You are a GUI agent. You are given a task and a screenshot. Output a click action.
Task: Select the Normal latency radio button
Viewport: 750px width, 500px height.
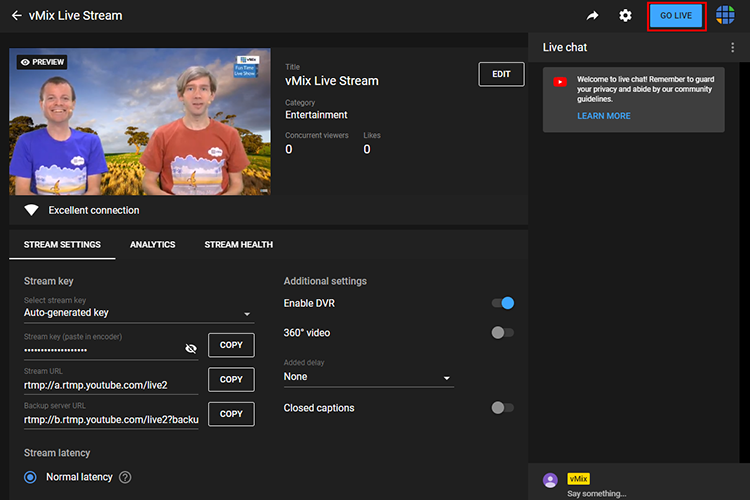(x=30, y=477)
